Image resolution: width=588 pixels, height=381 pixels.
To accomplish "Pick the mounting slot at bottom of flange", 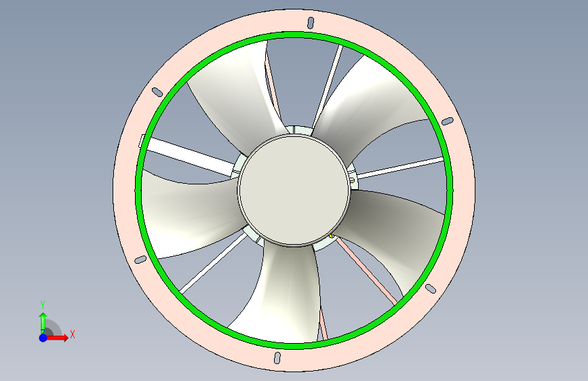I will [x=277, y=358].
